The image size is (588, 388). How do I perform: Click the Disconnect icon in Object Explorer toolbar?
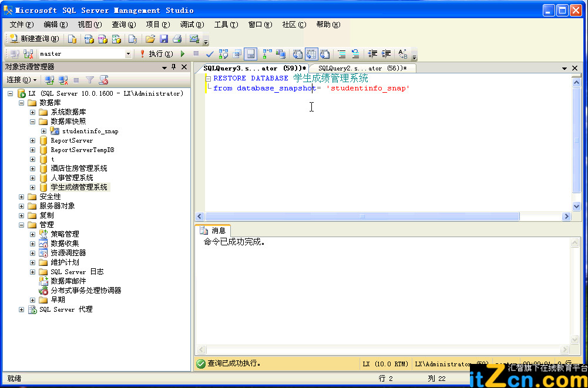(x=63, y=80)
